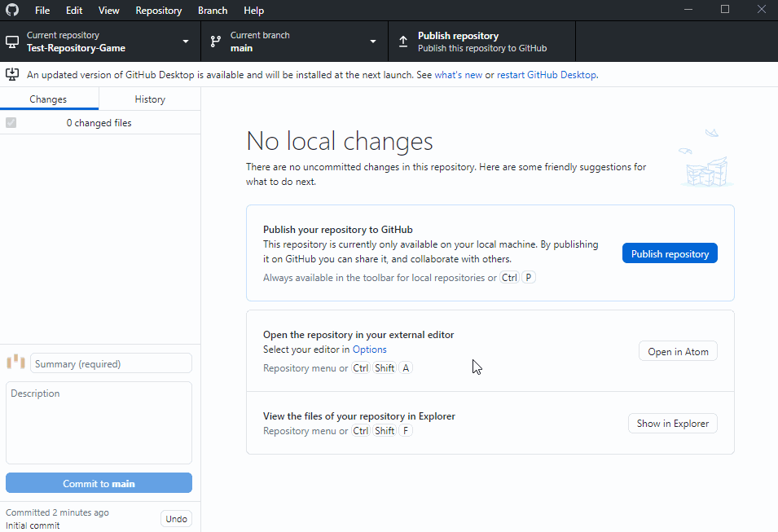778x532 pixels.
Task: Undo the Initial commit
Action: (176, 519)
